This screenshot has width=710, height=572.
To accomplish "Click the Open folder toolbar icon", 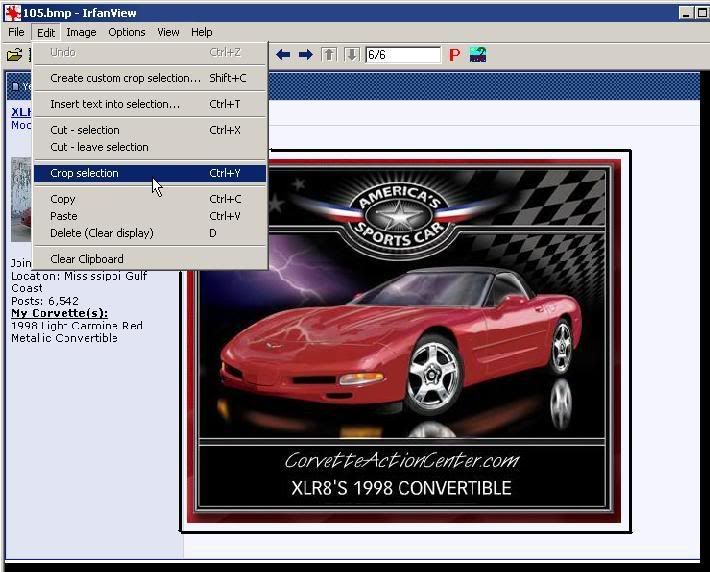I will (x=14, y=55).
